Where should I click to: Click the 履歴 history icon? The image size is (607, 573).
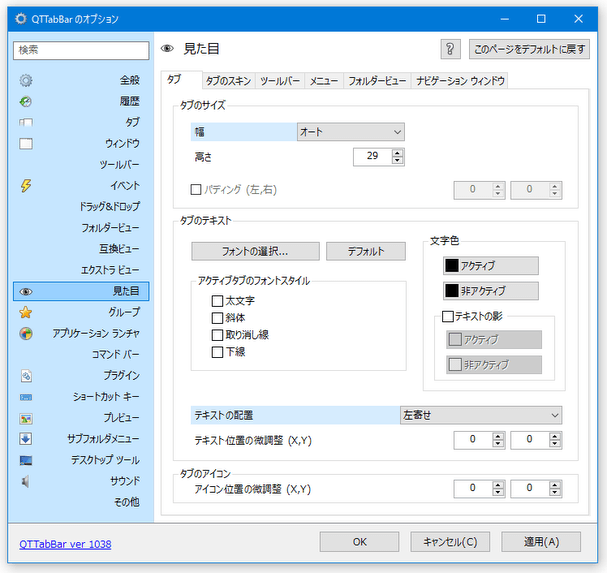[x=26, y=101]
